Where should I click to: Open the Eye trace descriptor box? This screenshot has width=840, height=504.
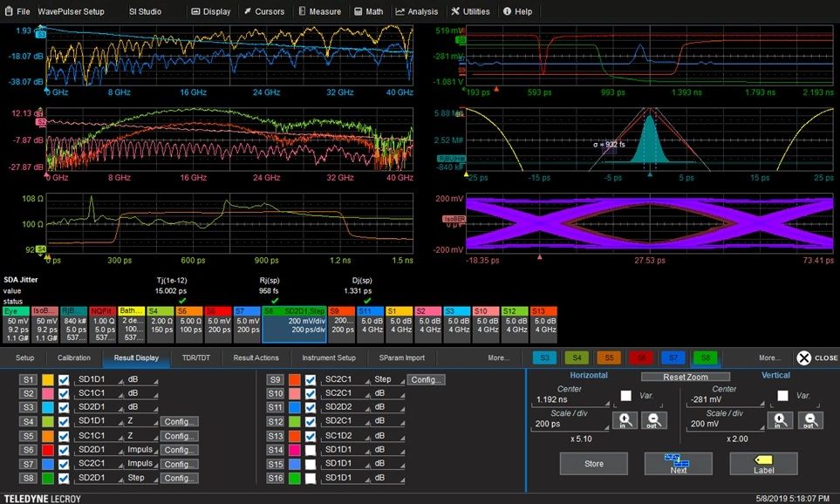tap(17, 321)
